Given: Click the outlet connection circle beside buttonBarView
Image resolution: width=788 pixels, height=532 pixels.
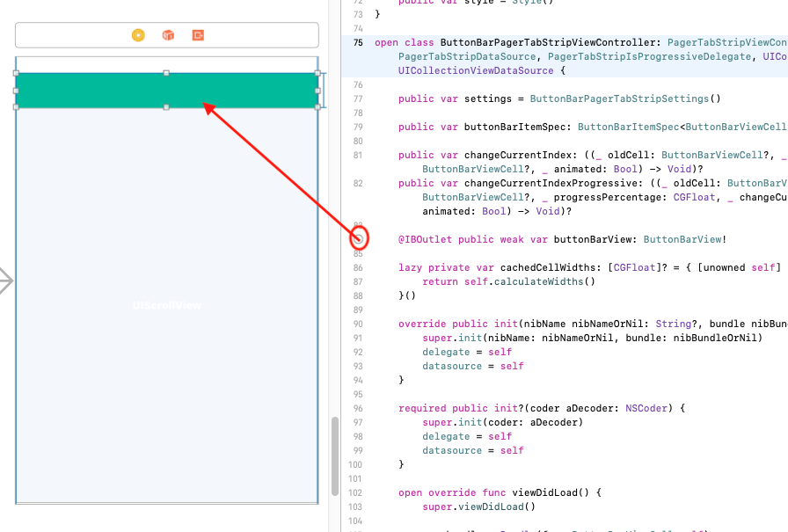Looking at the screenshot, I should tap(358, 239).
